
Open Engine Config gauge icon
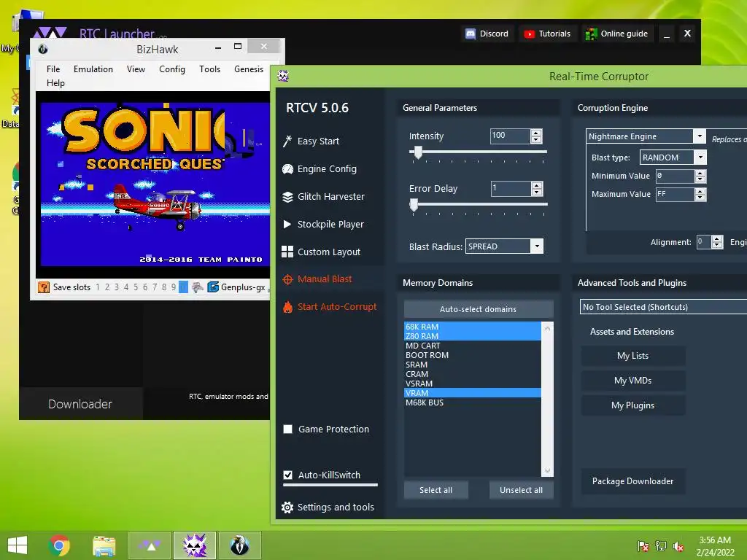coord(287,169)
